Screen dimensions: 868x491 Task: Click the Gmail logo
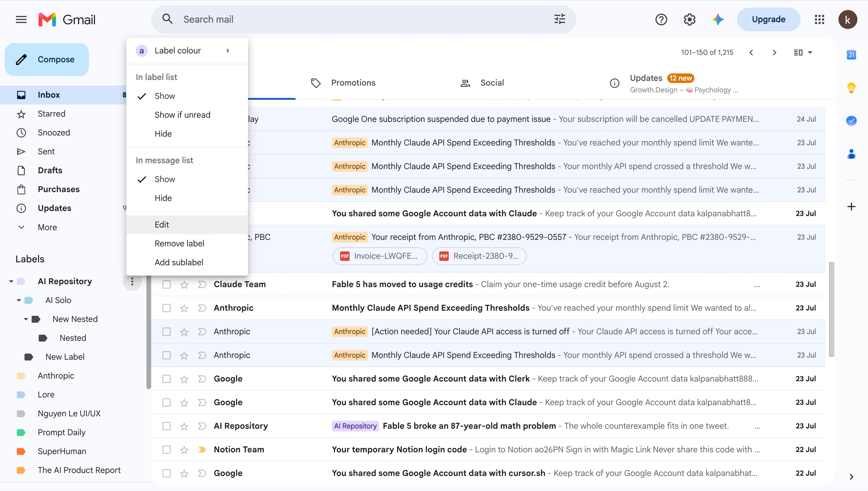click(x=67, y=19)
